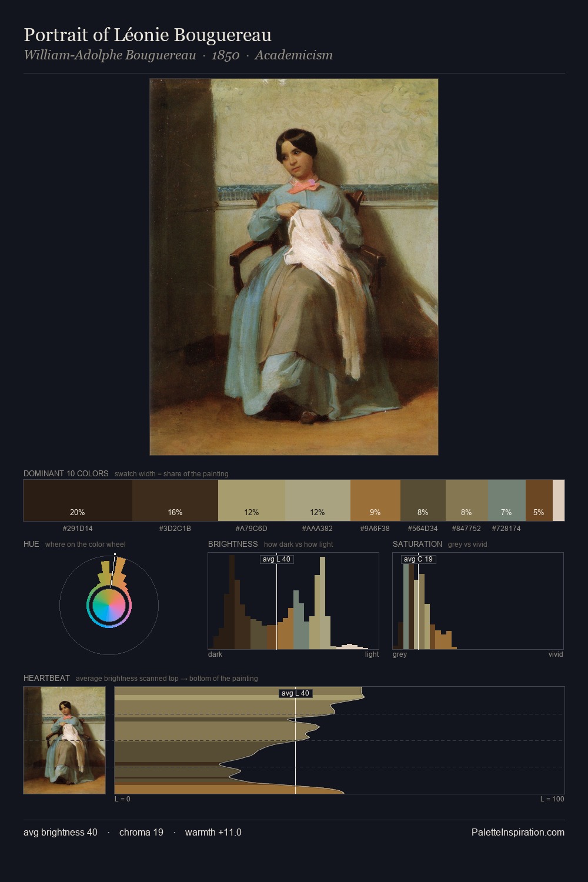This screenshot has height=882, width=588.
Task: Select the first 12% khaki swatch
Action: pos(252,500)
